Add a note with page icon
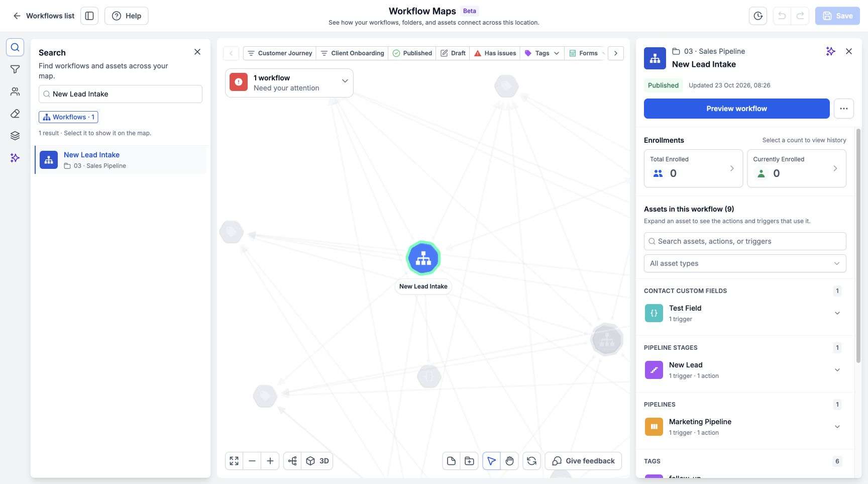Screen dimensions: 868x484 click(x=451, y=461)
